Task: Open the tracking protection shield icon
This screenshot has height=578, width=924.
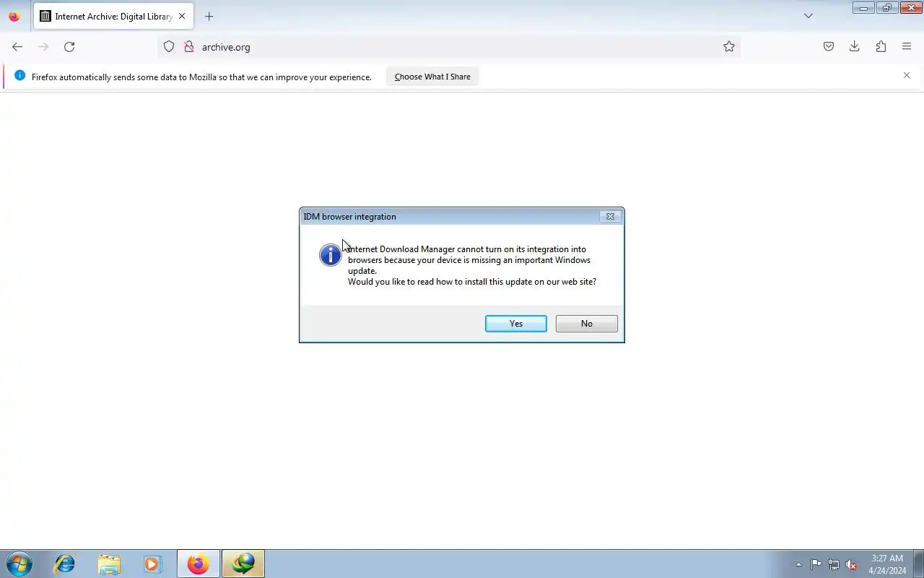Action: (169, 47)
